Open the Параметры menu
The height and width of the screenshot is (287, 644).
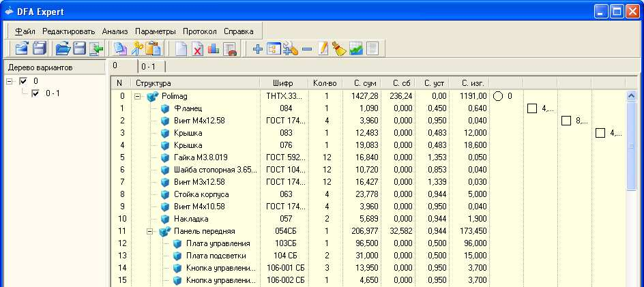click(x=156, y=31)
